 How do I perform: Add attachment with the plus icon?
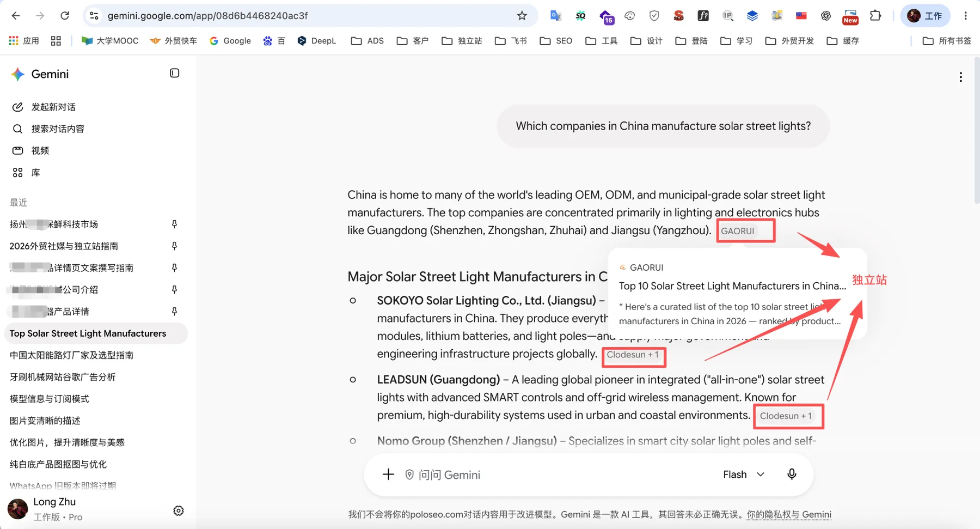(x=388, y=475)
